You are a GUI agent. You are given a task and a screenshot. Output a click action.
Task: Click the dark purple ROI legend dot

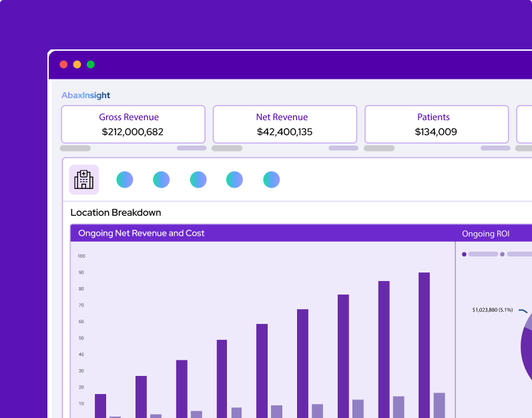[x=464, y=254]
